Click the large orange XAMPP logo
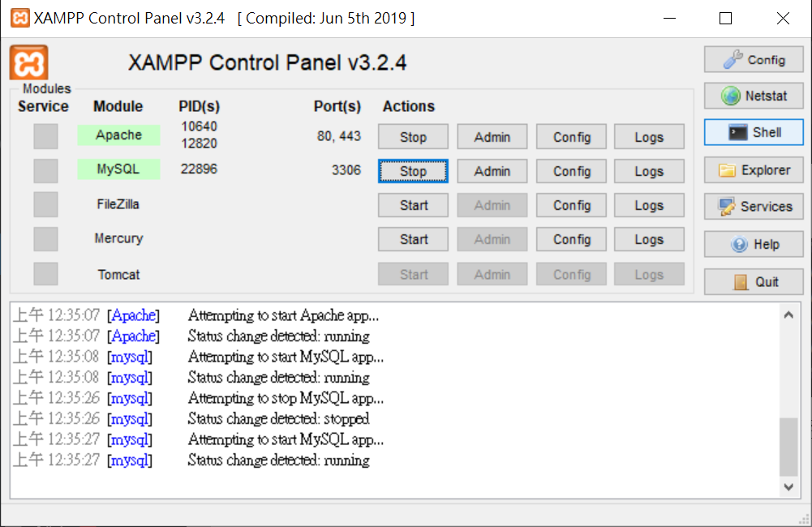 29,62
